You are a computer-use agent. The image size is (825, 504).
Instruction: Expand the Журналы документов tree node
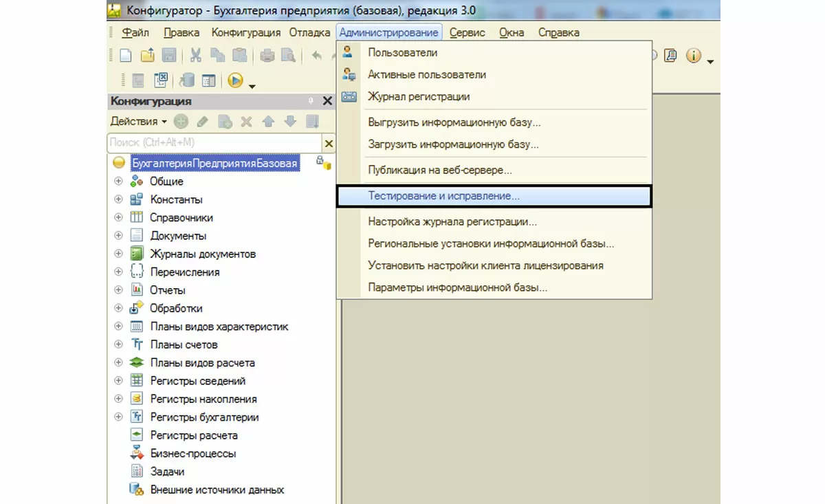click(118, 254)
